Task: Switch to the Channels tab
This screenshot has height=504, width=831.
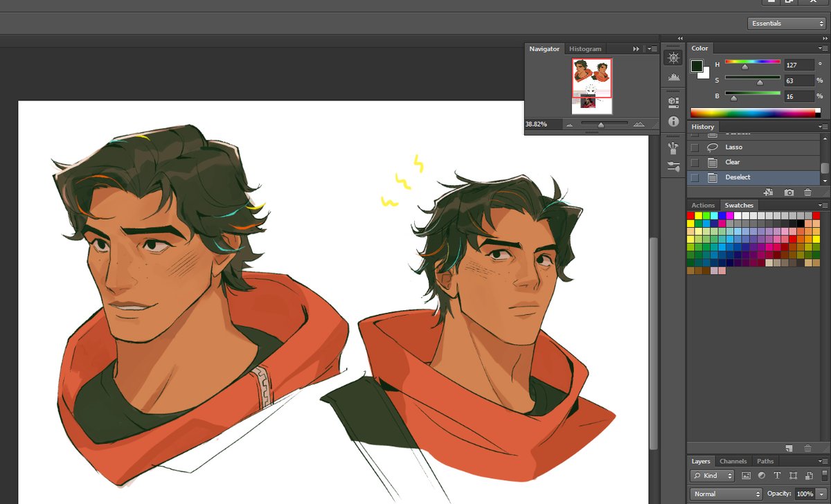Action: coord(733,461)
